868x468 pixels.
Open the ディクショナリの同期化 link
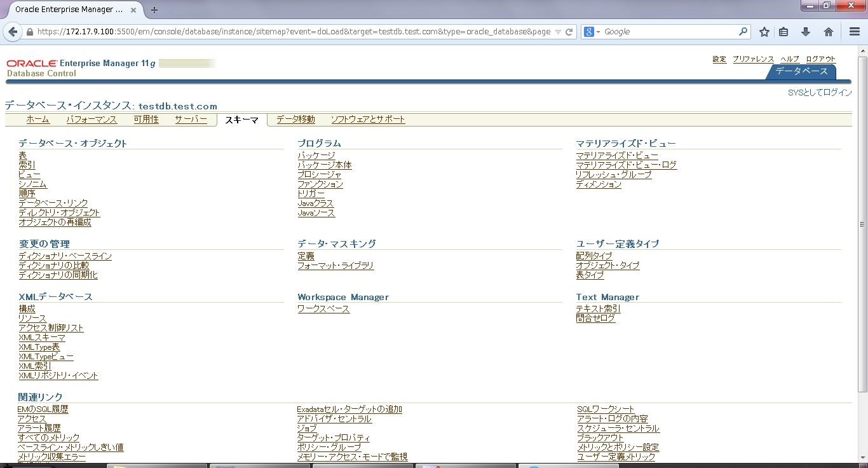(x=58, y=275)
